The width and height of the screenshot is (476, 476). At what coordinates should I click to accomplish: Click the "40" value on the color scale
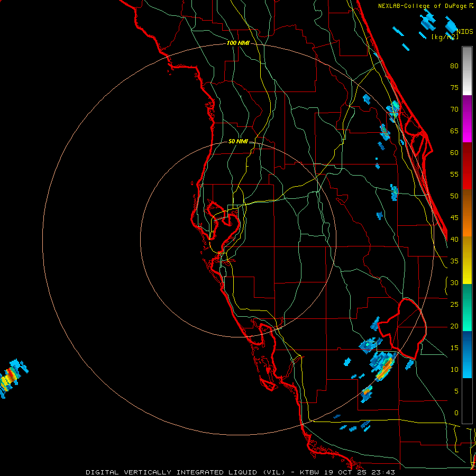pos(454,240)
